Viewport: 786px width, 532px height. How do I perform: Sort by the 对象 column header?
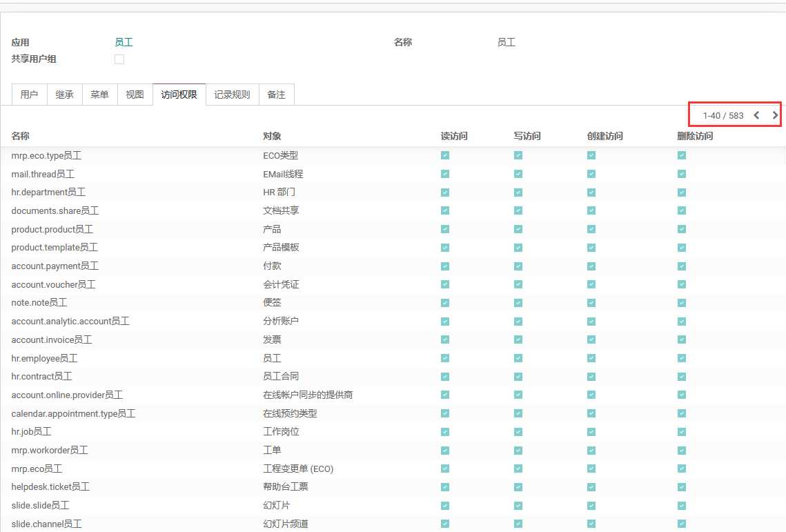coord(272,136)
